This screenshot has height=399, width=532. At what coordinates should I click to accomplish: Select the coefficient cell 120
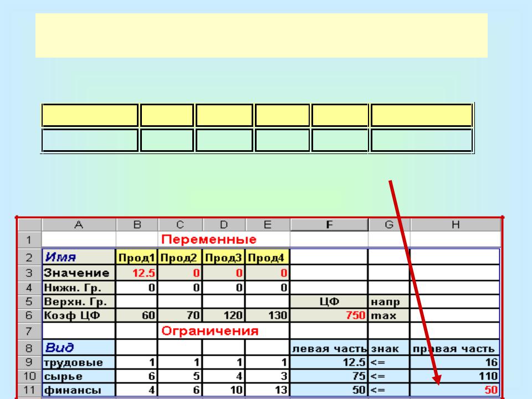[223, 315]
